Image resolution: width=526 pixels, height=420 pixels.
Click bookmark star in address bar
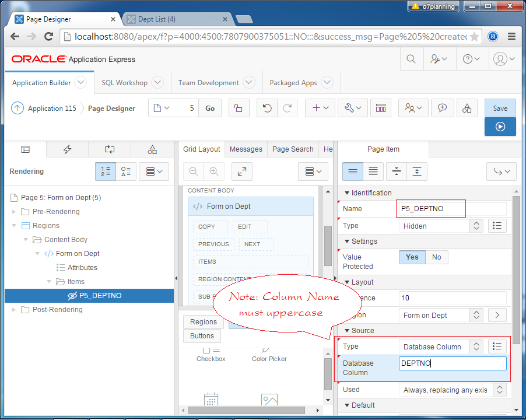[x=474, y=36]
